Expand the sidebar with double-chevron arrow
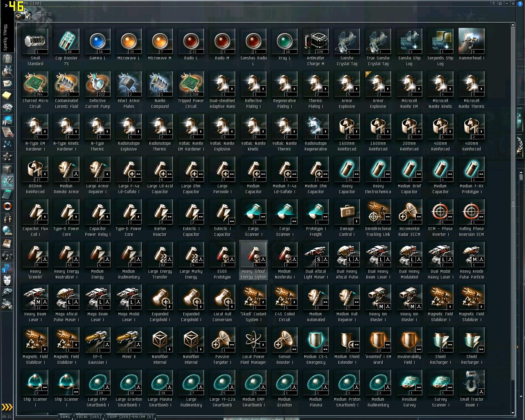The width and height of the screenshot is (525, 420). [x=6, y=6]
